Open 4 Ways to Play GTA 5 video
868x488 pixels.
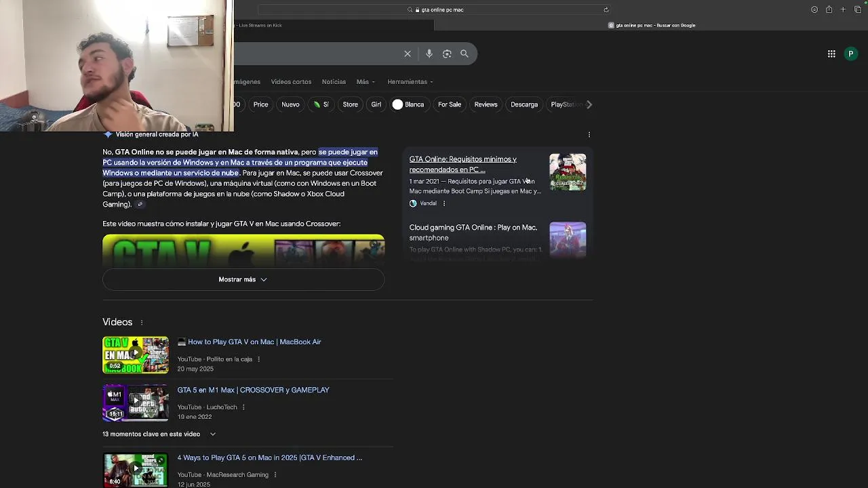[x=270, y=457]
